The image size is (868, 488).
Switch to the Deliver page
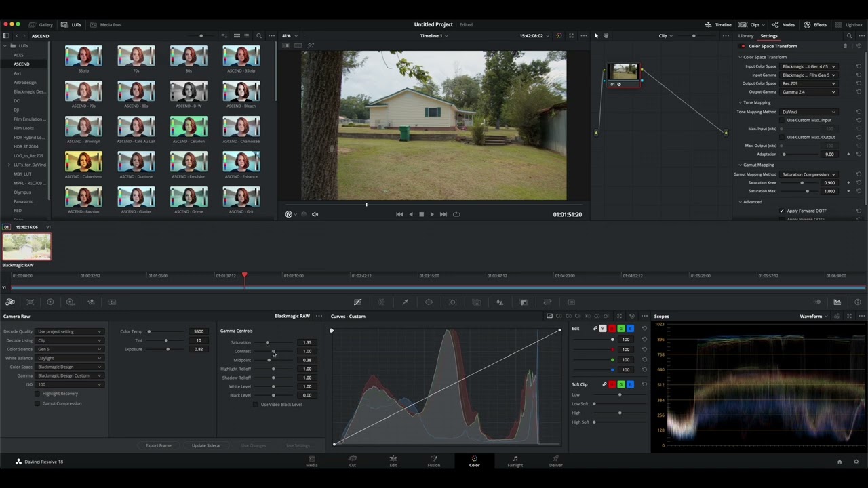(x=556, y=462)
